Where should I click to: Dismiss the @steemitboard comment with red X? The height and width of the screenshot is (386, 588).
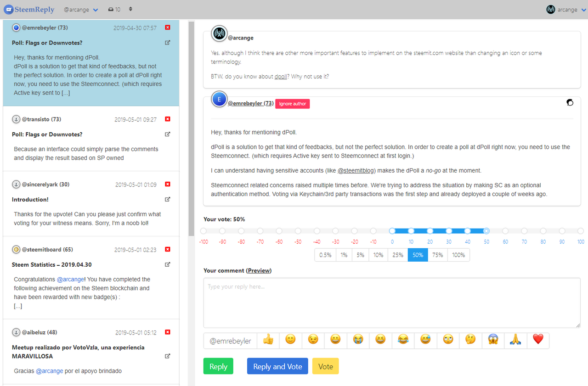pyautogui.click(x=167, y=250)
